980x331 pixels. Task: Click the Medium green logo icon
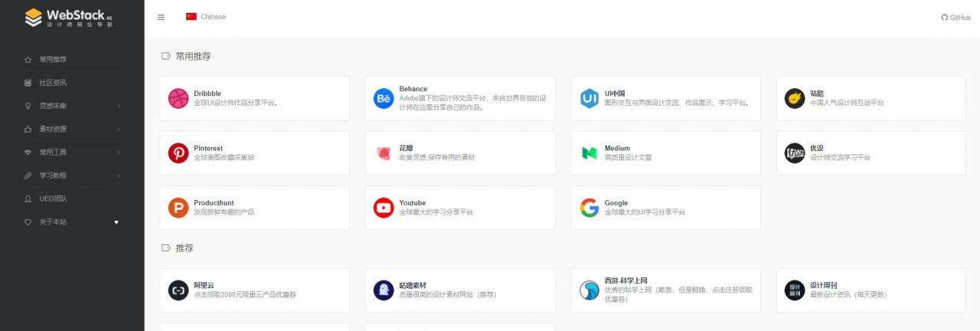(x=589, y=153)
